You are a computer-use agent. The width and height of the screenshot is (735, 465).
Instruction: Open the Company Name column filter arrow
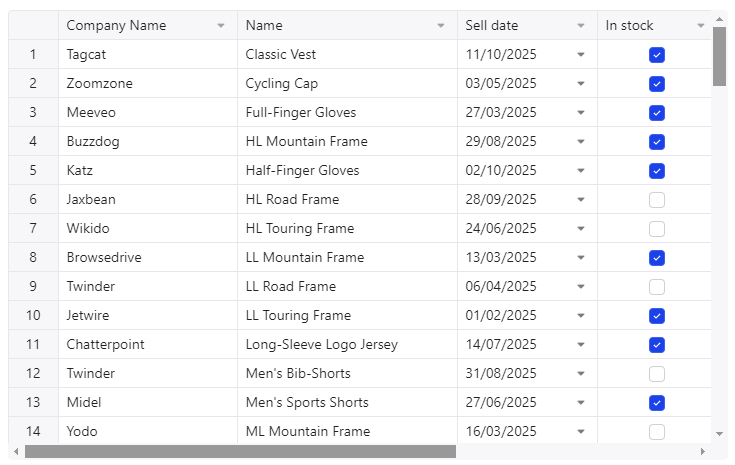coord(221,26)
